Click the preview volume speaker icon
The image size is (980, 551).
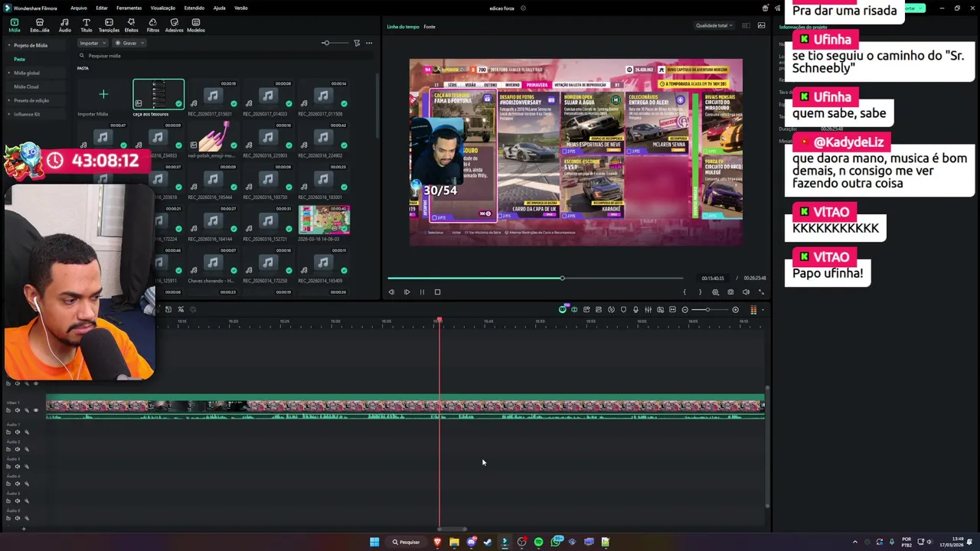coord(746,292)
